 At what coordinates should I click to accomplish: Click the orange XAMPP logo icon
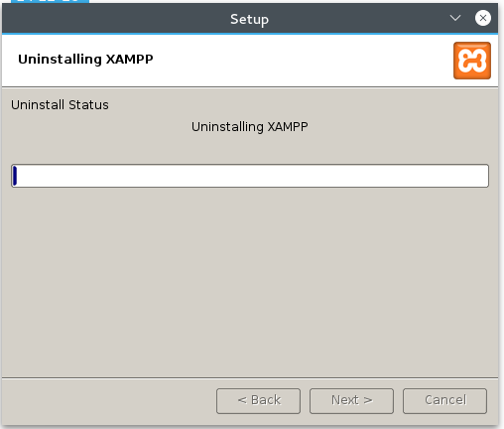point(472,61)
